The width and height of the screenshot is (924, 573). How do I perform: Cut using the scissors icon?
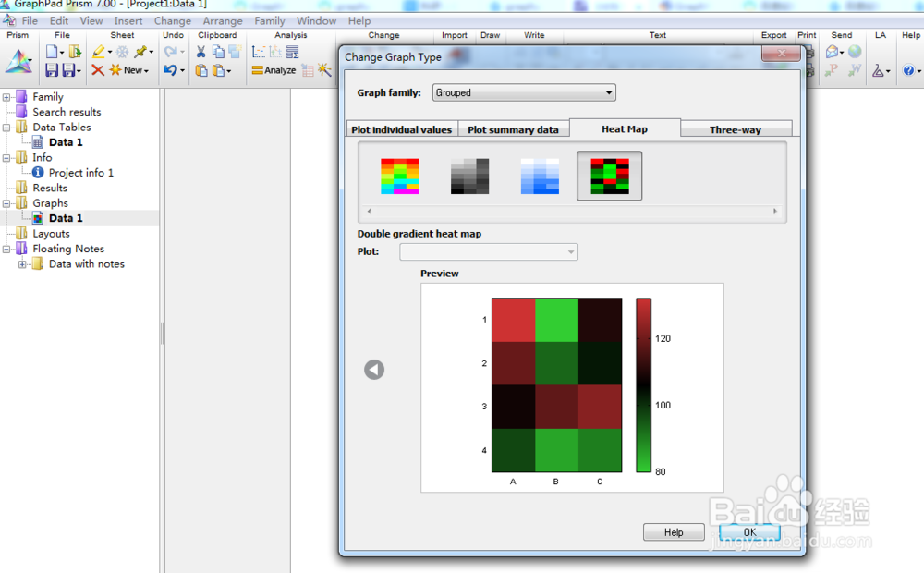tap(201, 52)
